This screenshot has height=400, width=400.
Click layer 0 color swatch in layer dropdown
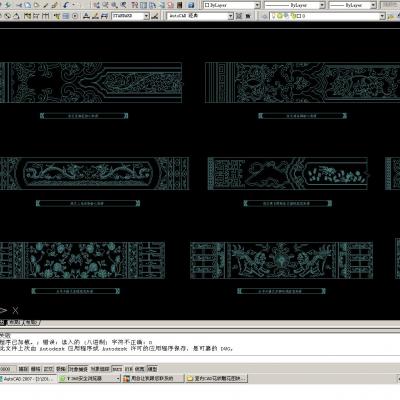pyautogui.click(x=299, y=16)
